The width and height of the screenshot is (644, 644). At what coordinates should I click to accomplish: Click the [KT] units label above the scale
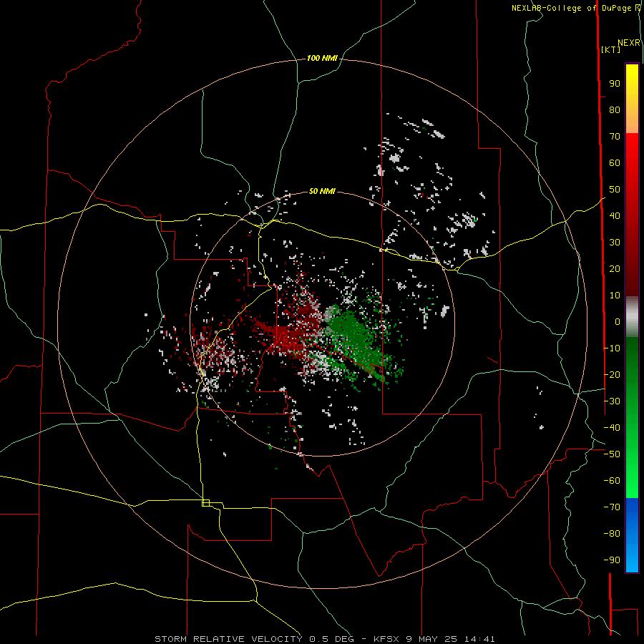point(610,49)
